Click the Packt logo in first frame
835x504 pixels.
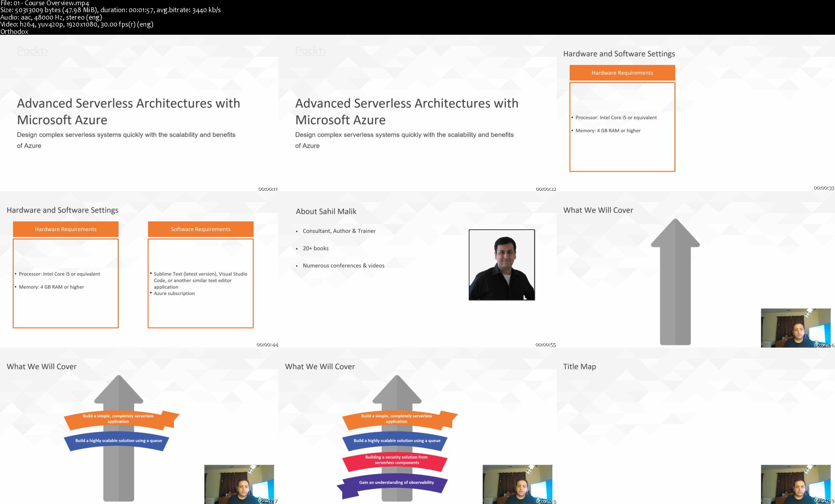[32, 51]
